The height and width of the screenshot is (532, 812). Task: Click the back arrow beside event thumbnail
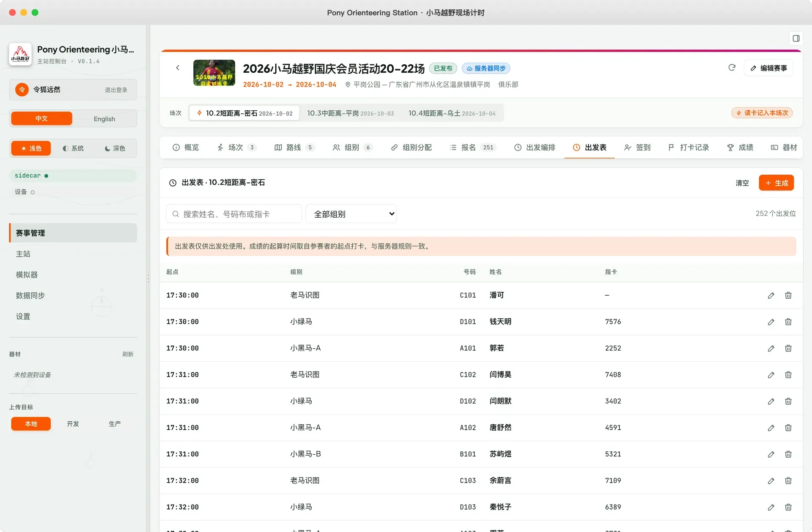178,68
